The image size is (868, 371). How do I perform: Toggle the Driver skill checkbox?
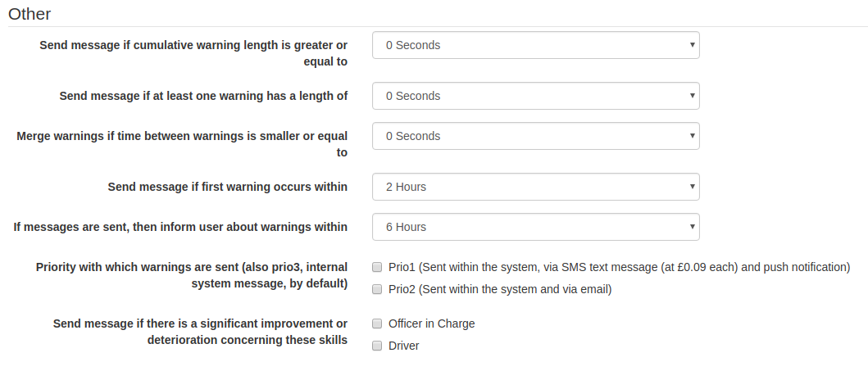[377, 346]
